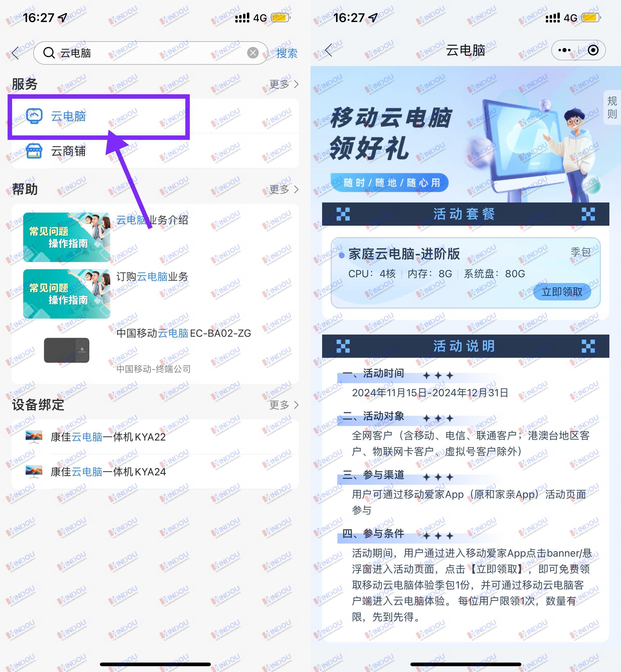This screenshot has height=672, width=621.
Task: Tap the 移动云电脑领好礼 banner
Action: (466, 134)
